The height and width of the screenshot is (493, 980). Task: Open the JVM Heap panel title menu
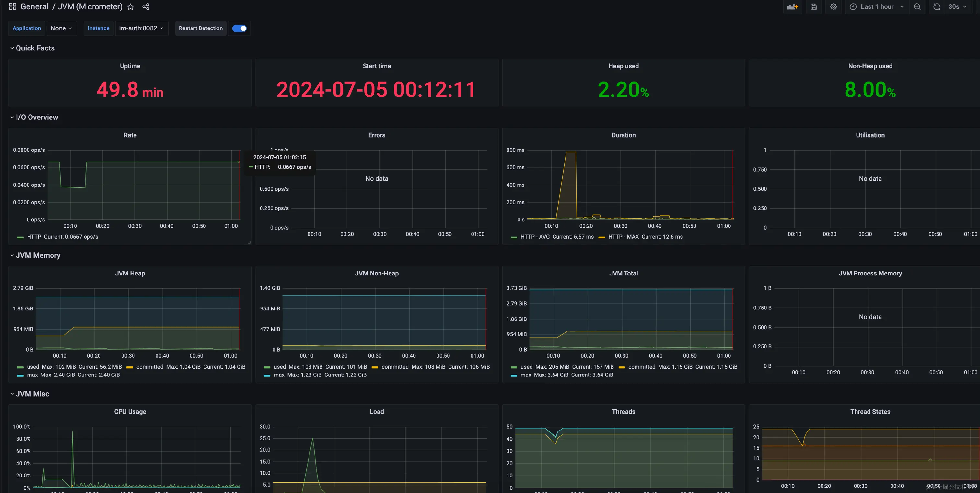[130, 273]
